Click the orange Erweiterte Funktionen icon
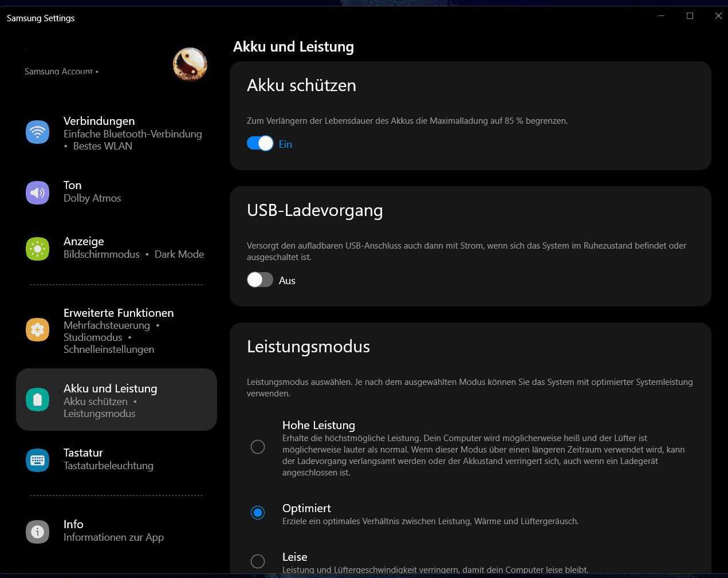Image resolution: width=728 pixels, height=578 pixels. click(x=38, y=329)
